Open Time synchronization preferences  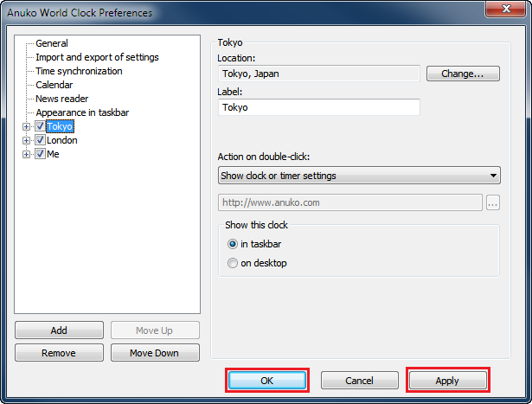[79, 71]
